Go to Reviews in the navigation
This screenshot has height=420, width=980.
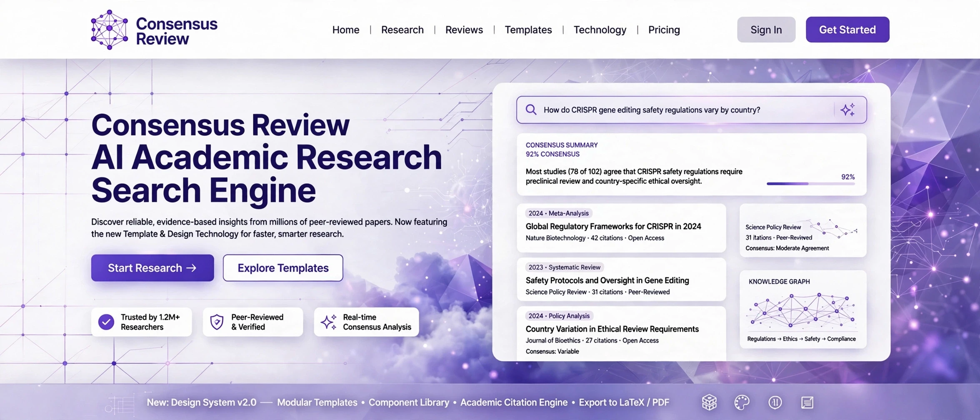point(464,30)
